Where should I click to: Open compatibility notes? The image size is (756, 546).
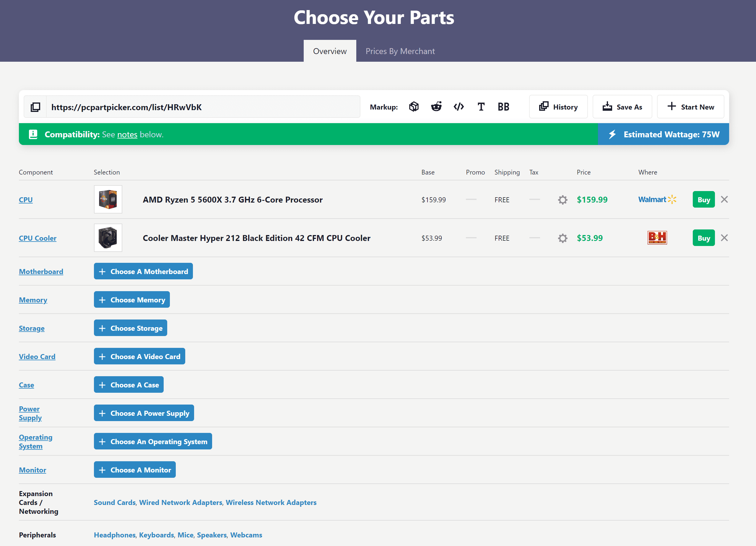127,134
